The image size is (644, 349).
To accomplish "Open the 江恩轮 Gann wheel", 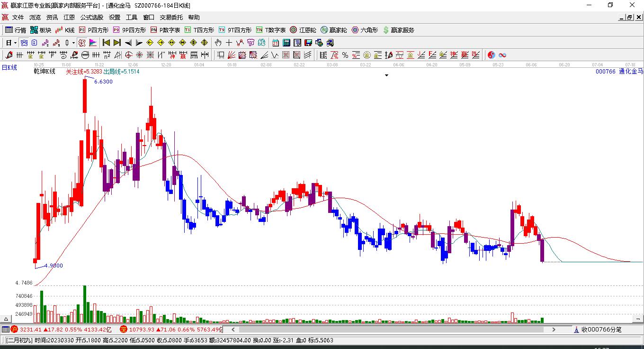I will coord(303,30).
